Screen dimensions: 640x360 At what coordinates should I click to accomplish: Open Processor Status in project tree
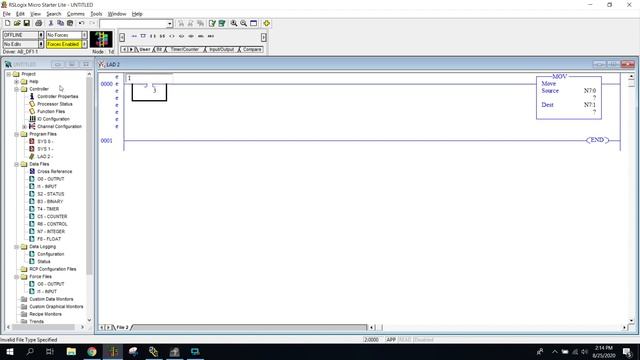(x=54, y=104)
